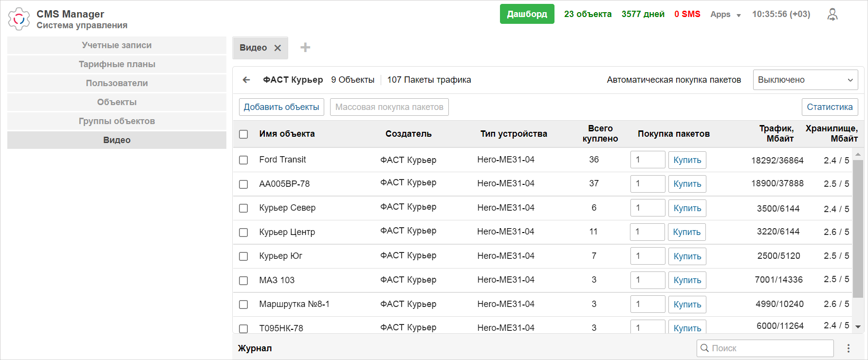Close the Видео tab with X
The image size is (868, 360).
point(277,48)
